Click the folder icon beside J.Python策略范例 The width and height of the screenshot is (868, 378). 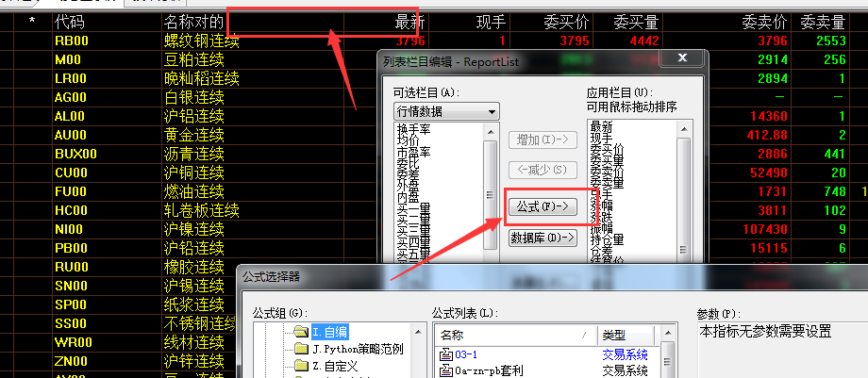click(301, 349)
